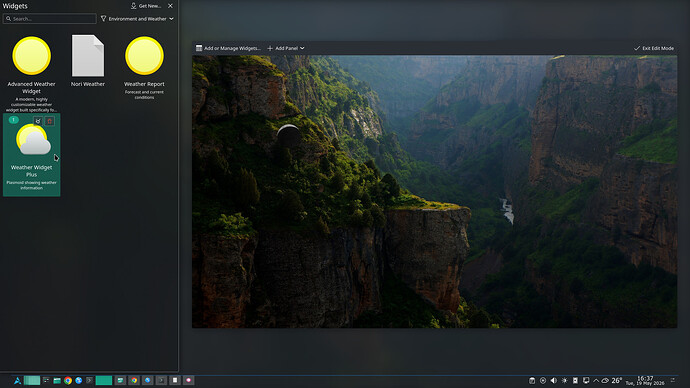Click the moon widget on desktop wallpaper

[289, 135]
